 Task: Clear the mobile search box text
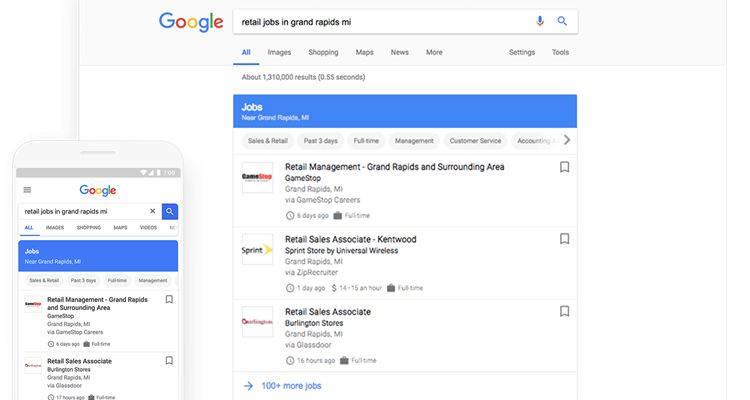pyautogui.click(x=153, y=212)
